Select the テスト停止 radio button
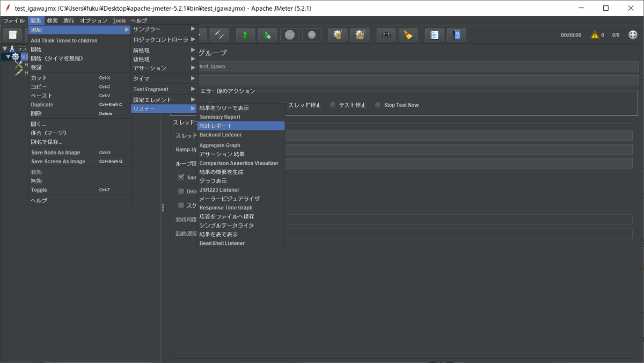Screen dimensions: 644x363 [348, 105]
